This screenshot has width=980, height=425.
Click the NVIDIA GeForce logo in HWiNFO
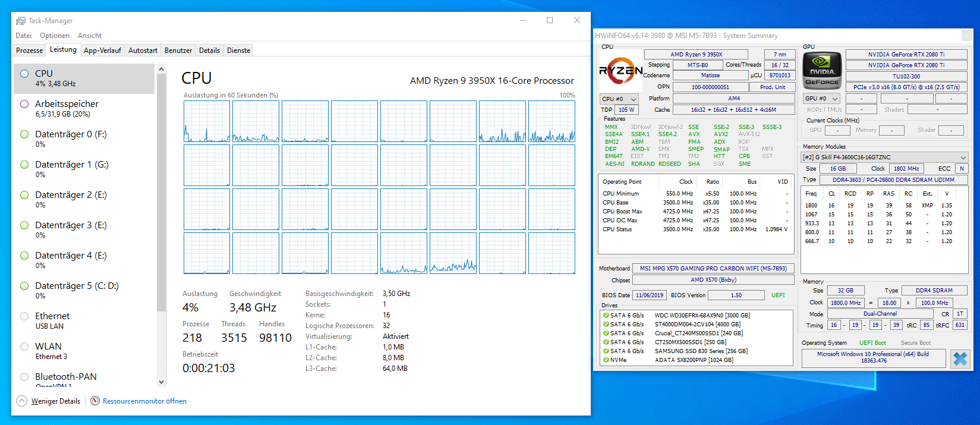click(x=822, y=71)
